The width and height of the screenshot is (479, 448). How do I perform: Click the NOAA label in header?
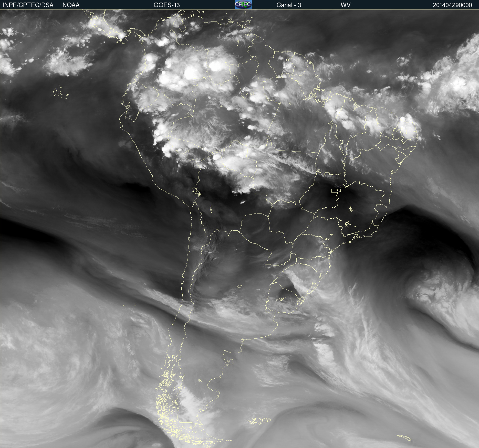point(71,5)
